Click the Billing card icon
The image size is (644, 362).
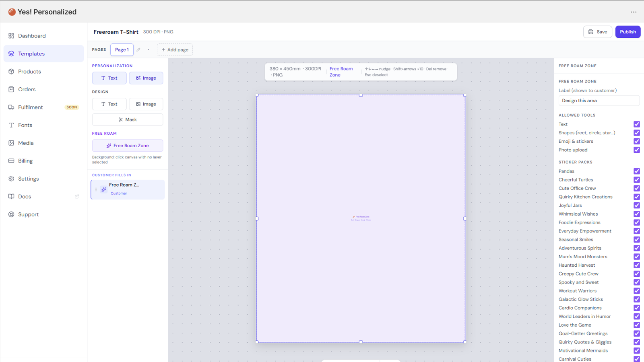[x=11, y=161]
